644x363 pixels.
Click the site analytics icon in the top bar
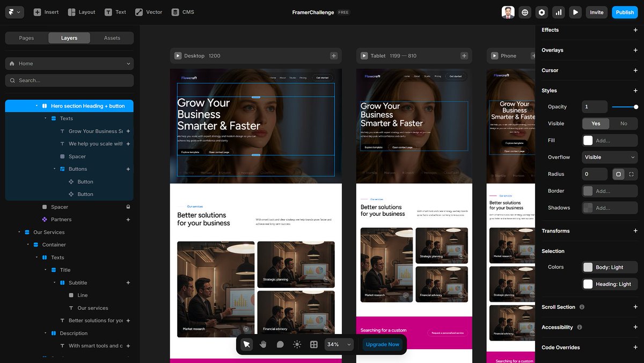tap(558, 12)
